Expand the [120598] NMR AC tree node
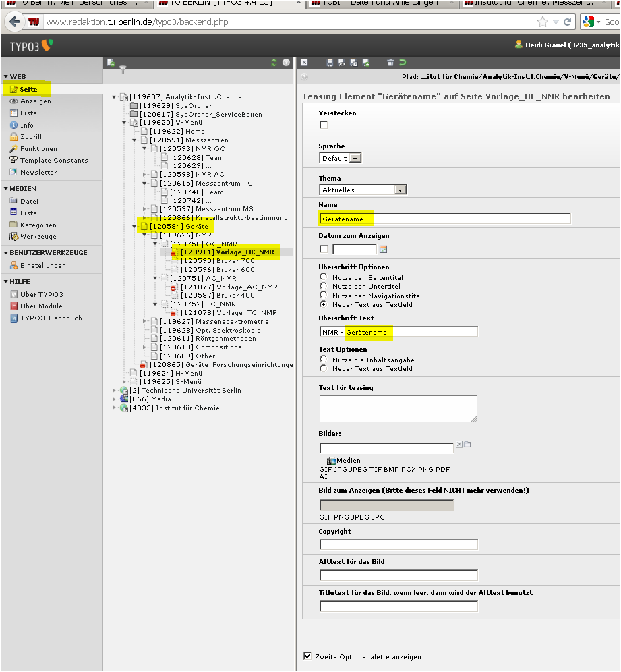The height and width of the screenshot is (672, 621). [144, 175]
